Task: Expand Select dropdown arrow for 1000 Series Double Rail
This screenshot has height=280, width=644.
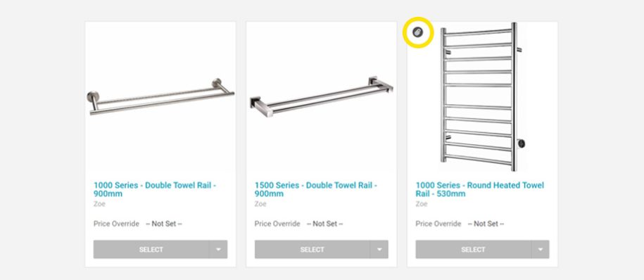Action: point(218,249)
